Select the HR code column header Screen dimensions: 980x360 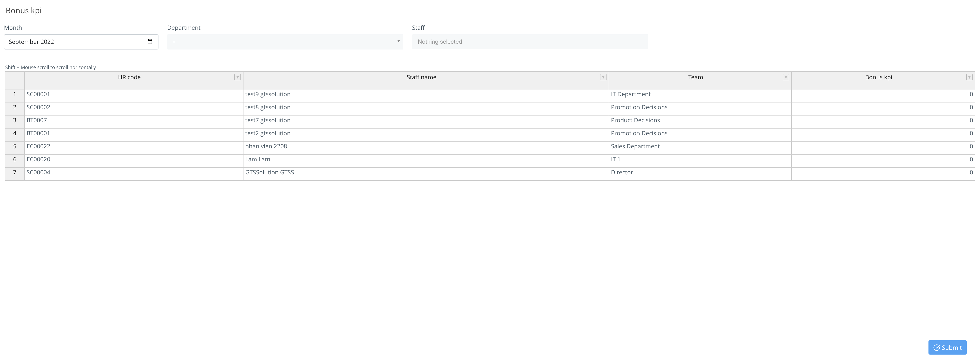(x=129, y=78)
